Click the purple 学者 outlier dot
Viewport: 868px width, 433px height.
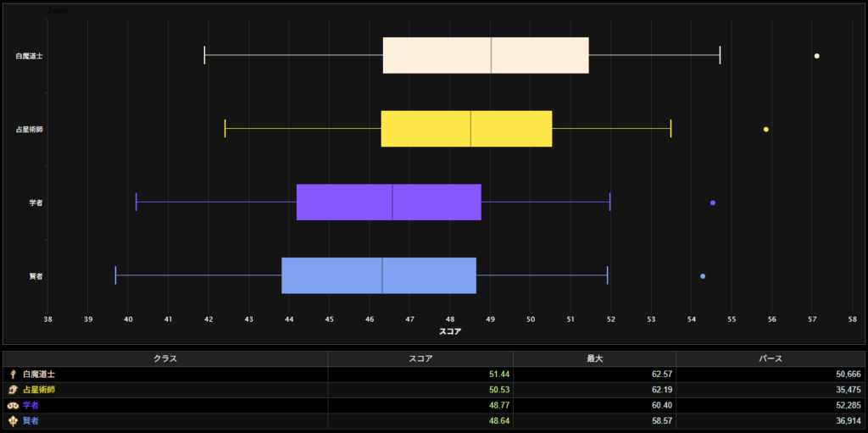pos(713,203)
